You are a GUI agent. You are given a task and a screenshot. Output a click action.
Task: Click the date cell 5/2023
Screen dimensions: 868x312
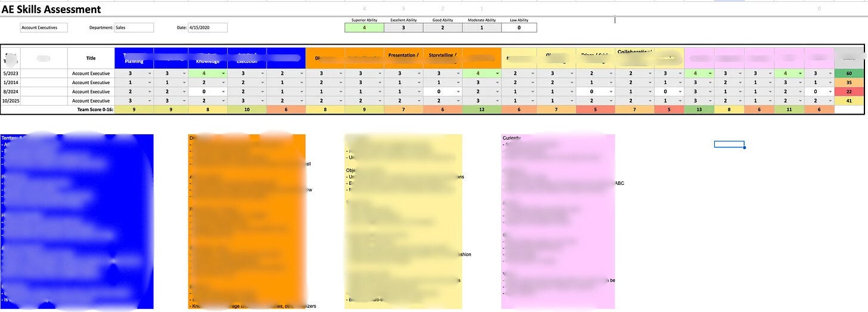pyautogui.click(x=11, y=73)
